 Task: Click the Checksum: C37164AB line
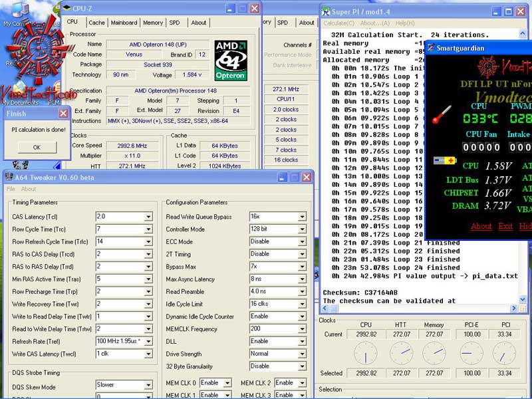pos(360,293)
